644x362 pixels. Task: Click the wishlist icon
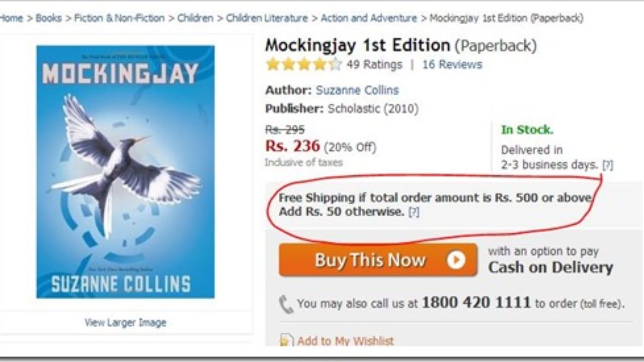tap(286, 340)
